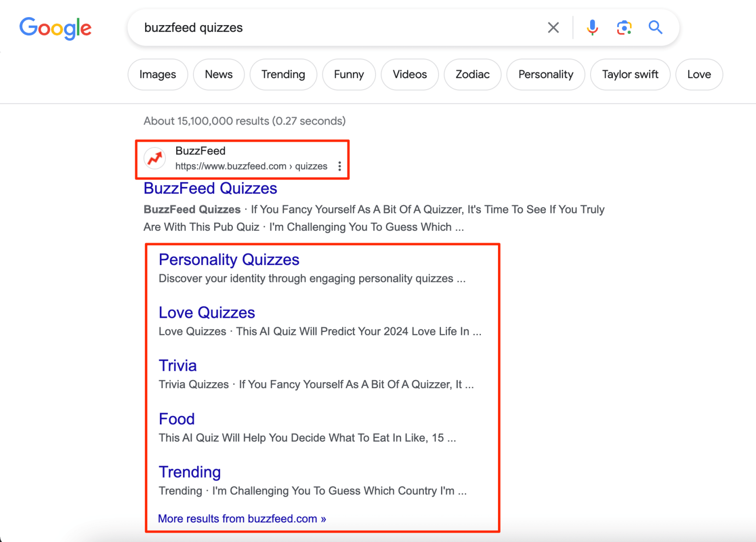Open the BuzzFeed Quizzes main result
The width and height of the screenshot is (756, 542).
point(210,188)
